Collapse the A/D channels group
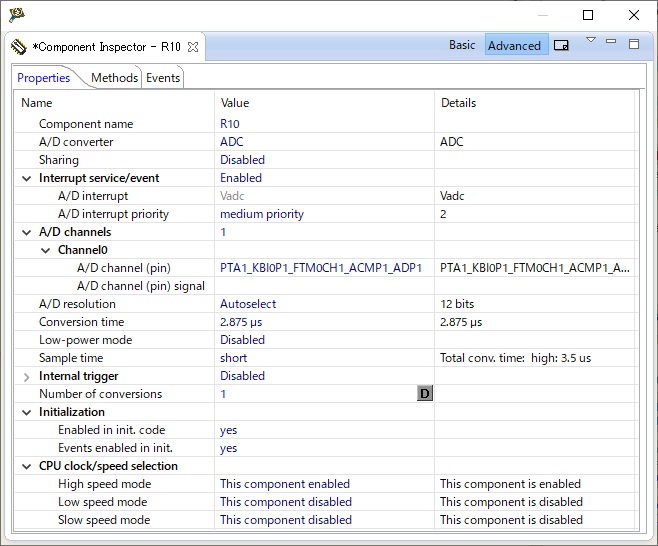This screenshot has height=546, width=658. click(x=26, y=233)
